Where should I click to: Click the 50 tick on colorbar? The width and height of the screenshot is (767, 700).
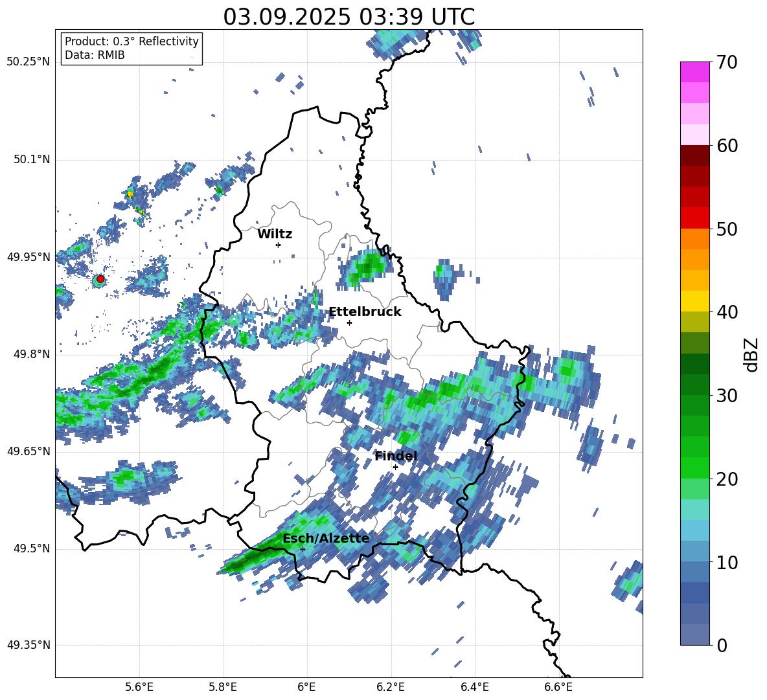(727, 229)
